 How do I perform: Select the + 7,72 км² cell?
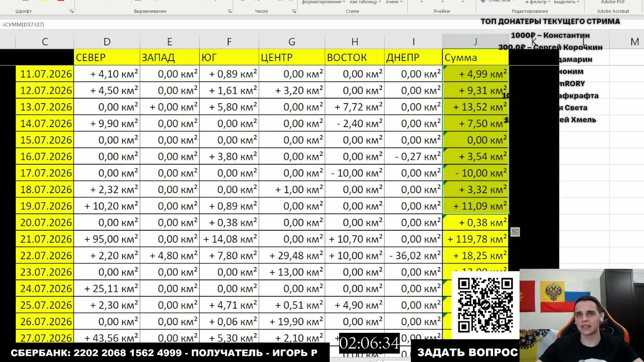coord(355,107)
